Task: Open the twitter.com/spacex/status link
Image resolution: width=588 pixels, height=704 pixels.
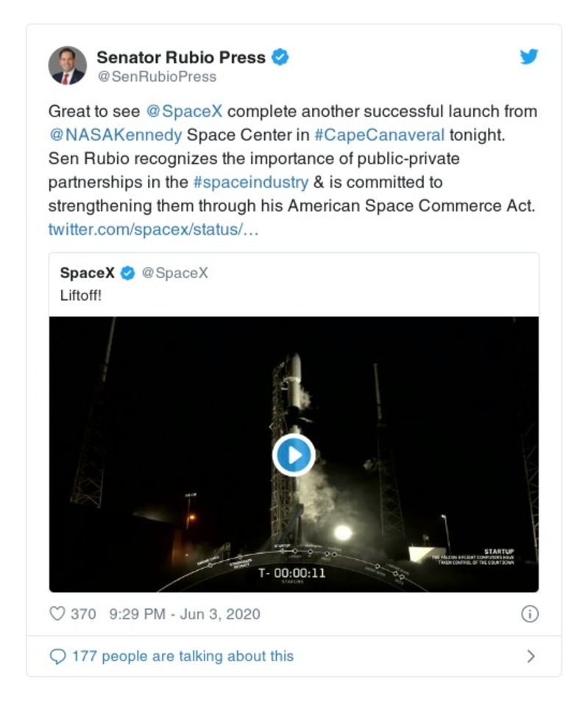Action: coord(153,229)
